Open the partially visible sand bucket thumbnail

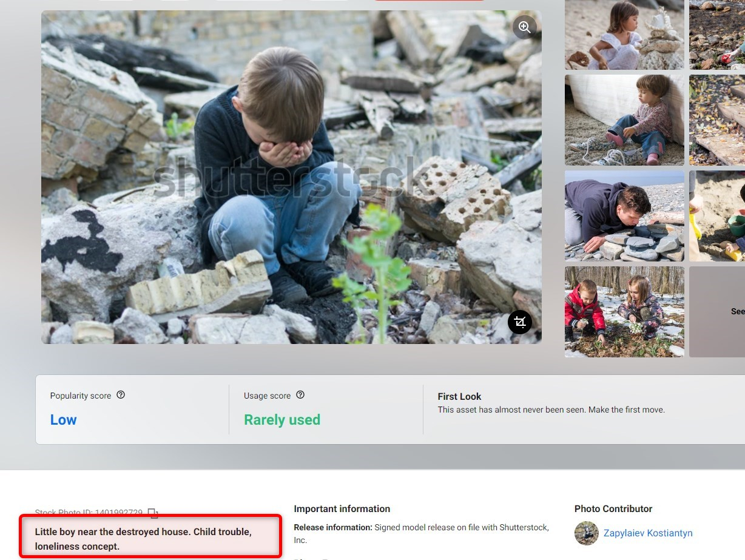(x=717, y=216)
